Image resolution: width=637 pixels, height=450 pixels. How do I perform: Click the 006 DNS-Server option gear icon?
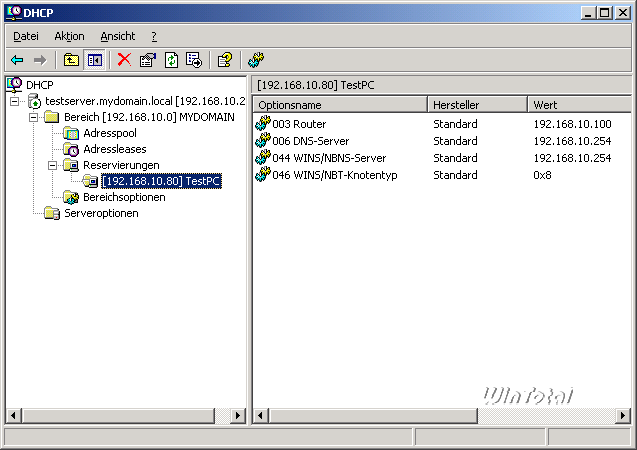coord(263,141)
